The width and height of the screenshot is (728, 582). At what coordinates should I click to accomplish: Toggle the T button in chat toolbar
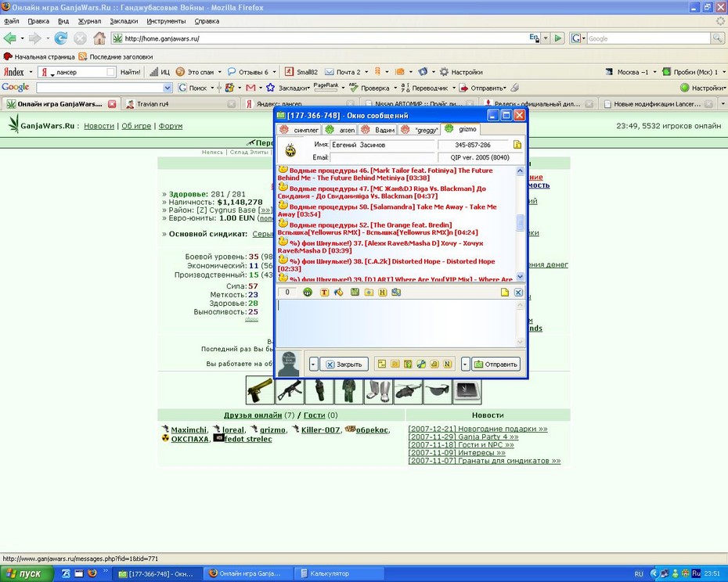pyautogui.click(x=324, y=292)
